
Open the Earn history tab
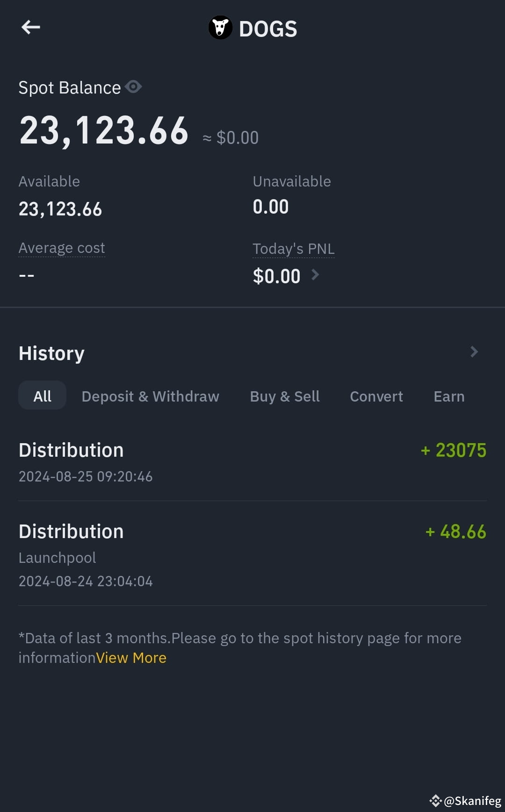click(449, 396)
